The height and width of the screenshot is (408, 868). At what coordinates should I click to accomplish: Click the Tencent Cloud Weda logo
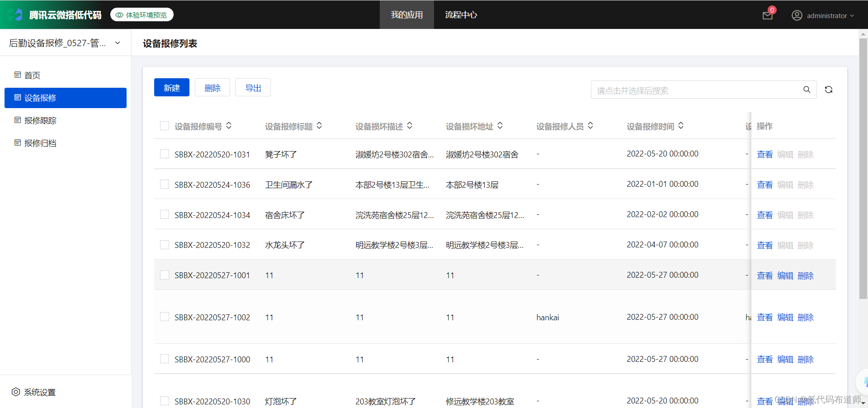coord(15,14)
